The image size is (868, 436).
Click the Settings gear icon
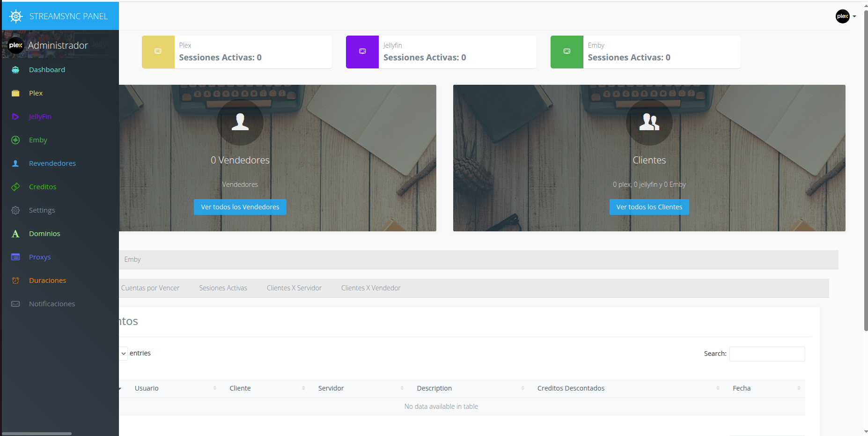click(x=15, y=210)
